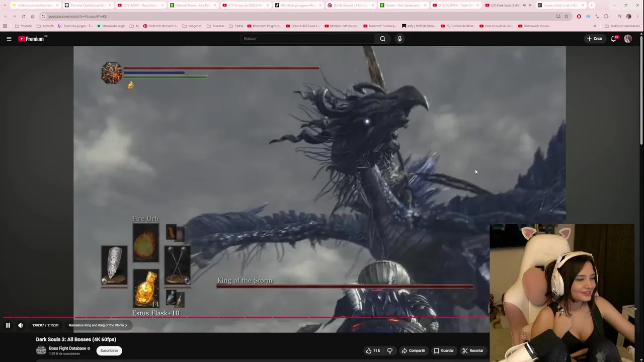Click the magnifier search button

point(382,39)
